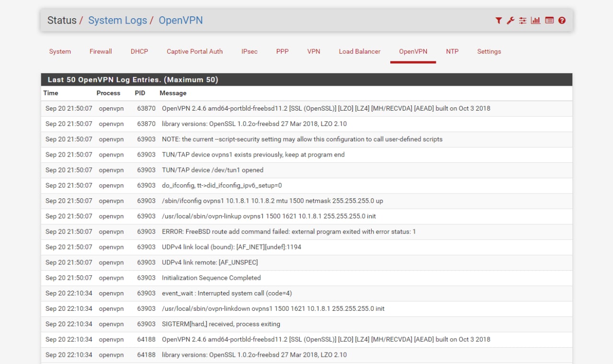Click the event_wait Interrupted system call entry
This screenshot has width=613, height=364.
tap(227, 293)
